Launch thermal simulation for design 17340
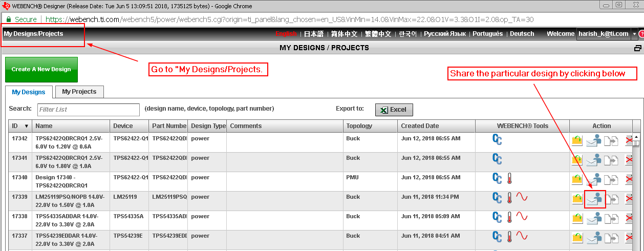This screenshot has height=251, width=644. coord(509,178)
